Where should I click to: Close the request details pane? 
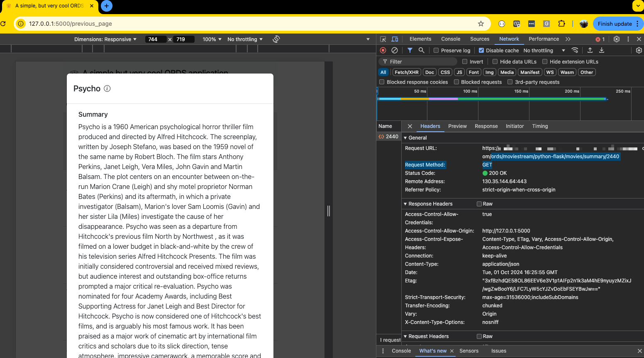(410, 126)
